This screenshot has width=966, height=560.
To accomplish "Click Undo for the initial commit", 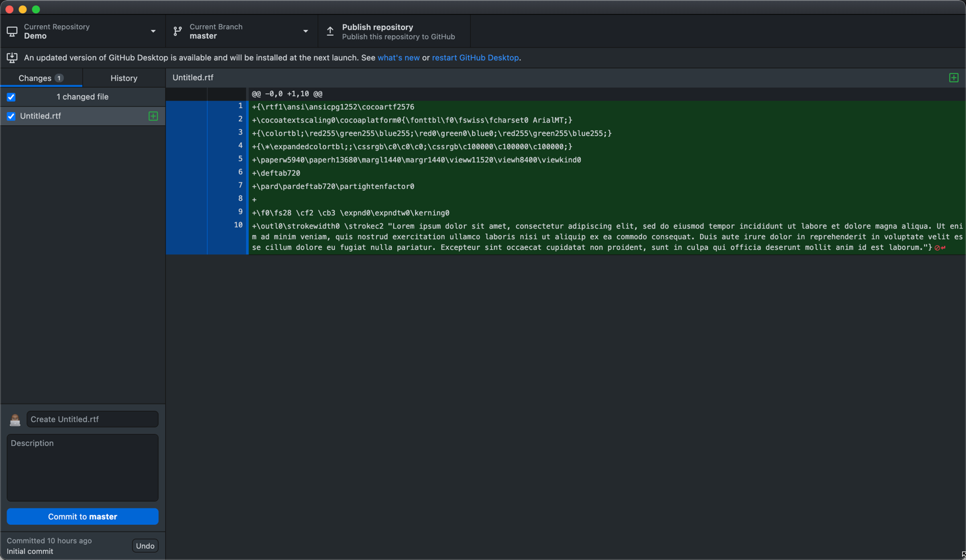I will click(x=145, y=546).
